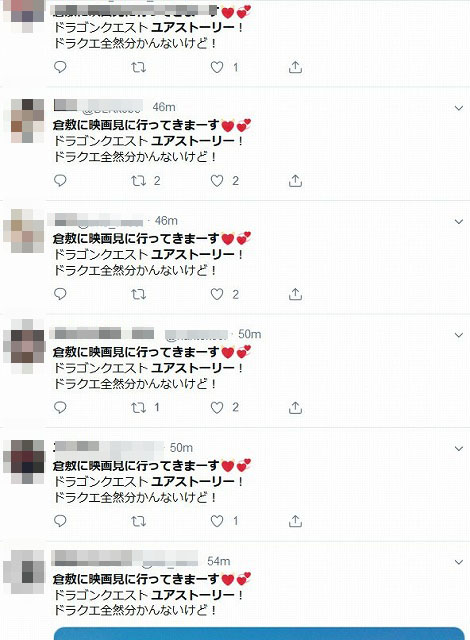
Task: Open the 54m tweet's text body
Action: click(x=152, y=595)
